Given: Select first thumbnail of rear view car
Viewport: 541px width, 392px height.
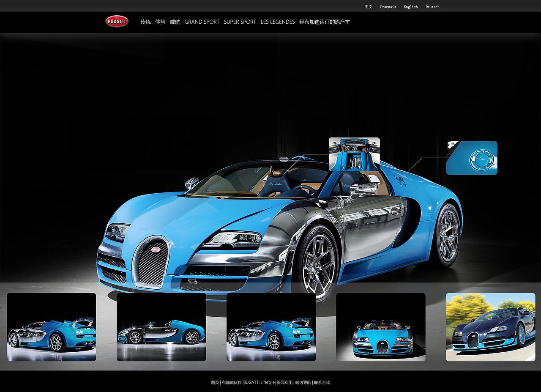Looking at the screenshot, I should click(52, 327).
